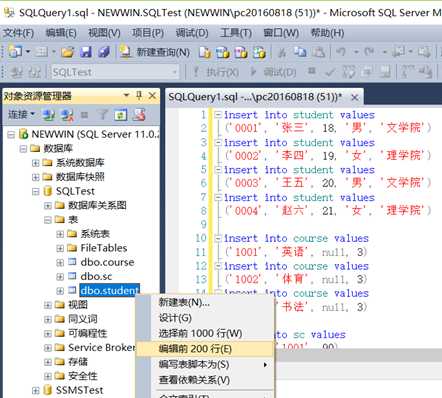The width and height of the screenshot is (442, 398).
Task: Close the SQLQuery1.sql tab
Action: point(355,98)
